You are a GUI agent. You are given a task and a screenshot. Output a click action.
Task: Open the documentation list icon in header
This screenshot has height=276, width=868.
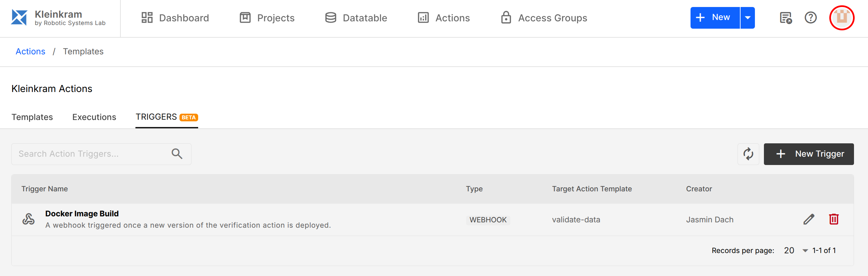pyautogui.click(x=786, y=18)
